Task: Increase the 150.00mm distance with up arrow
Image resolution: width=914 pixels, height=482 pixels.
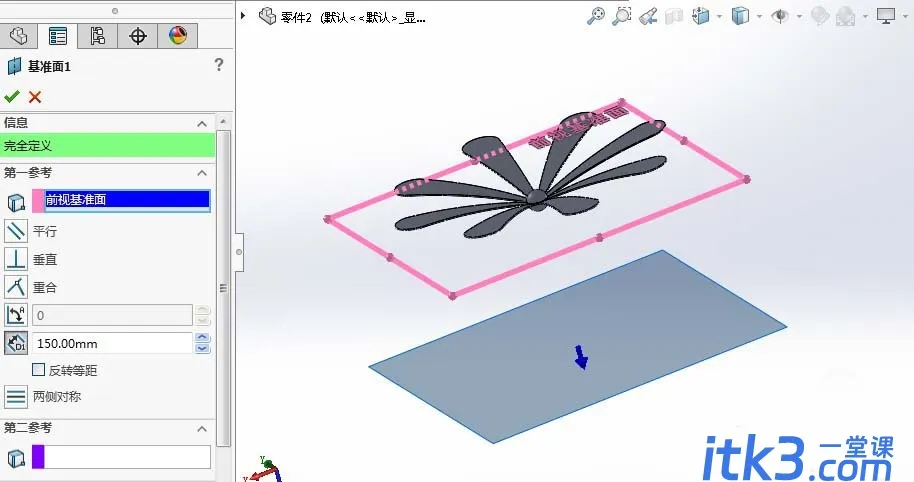Action: [x=202, y=337]
